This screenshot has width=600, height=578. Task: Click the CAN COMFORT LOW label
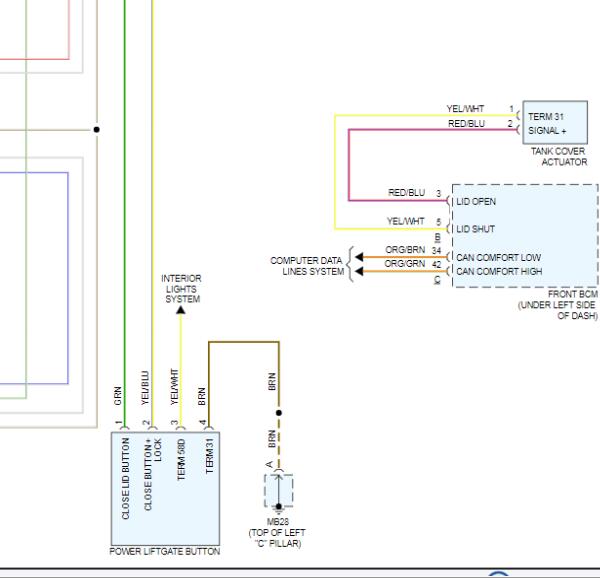pos(499,257)
